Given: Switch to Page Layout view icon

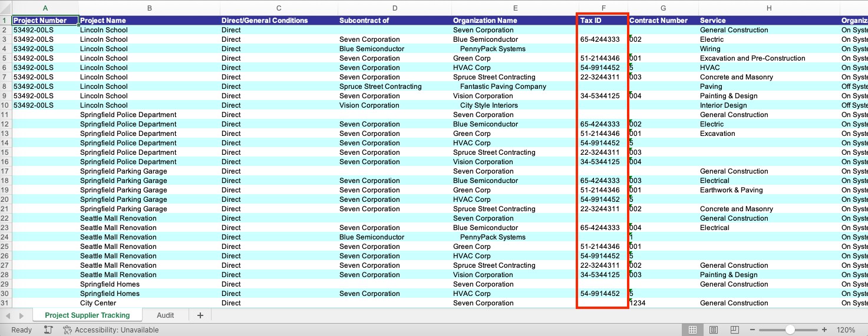Looking at the screenshot, I should 714,330.
